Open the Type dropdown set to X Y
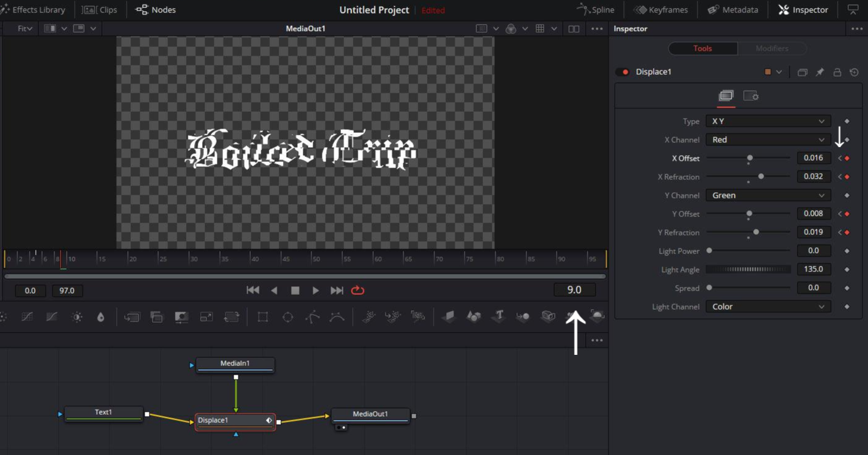Viewport: 868px width, 455px height. [768, 121]
